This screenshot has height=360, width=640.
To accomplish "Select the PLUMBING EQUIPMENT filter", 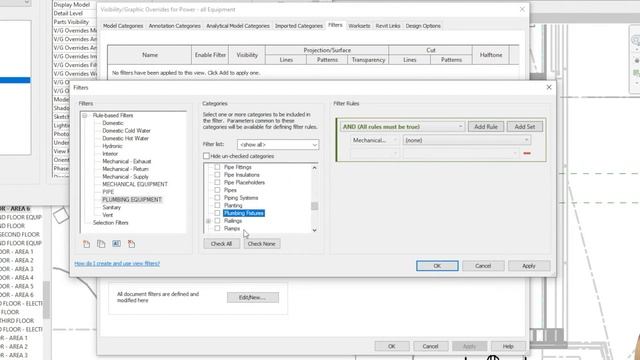I will click(x=132, y=200).
